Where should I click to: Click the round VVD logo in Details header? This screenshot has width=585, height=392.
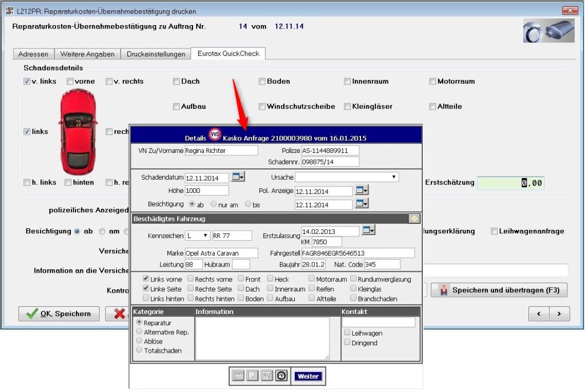coord(215,135)
